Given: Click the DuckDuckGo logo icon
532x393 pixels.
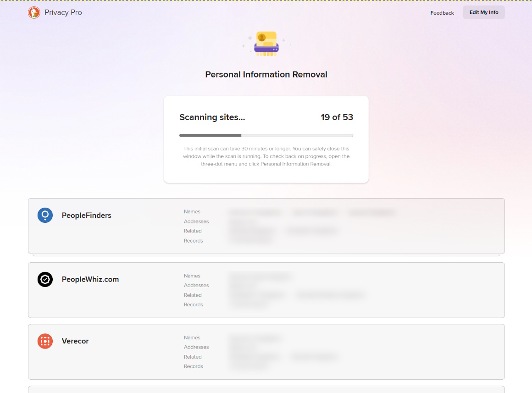Looking at the screenshot, I should point(34,12).
